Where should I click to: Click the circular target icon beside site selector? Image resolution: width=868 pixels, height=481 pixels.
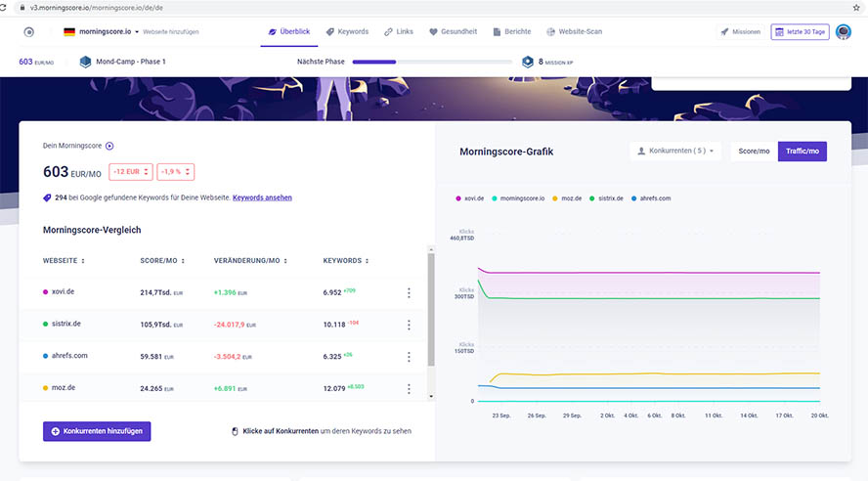click(28, 32)
